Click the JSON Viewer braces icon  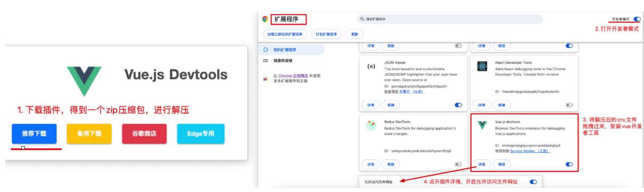(371, 66)
